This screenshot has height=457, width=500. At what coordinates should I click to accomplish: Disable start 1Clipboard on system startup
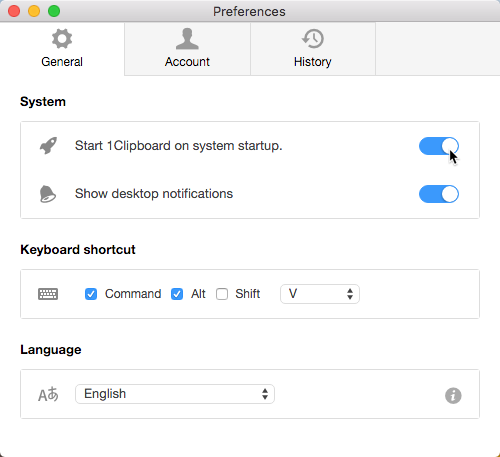(439, 146)
